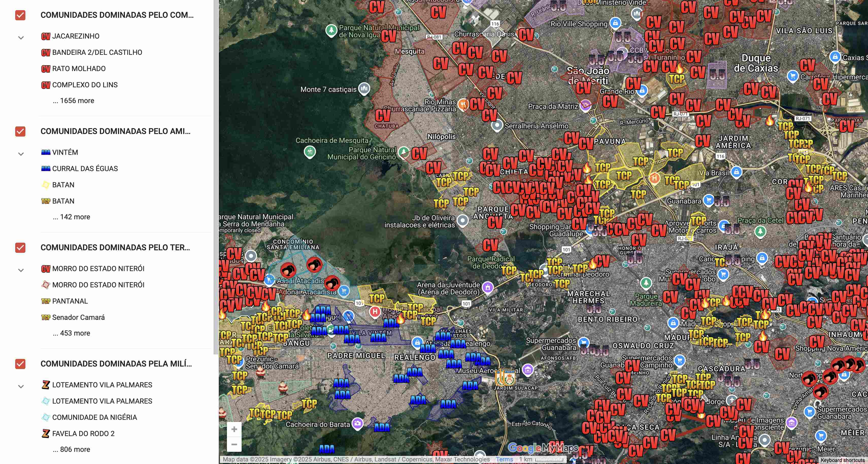The image size is (868, 464).
Task: Click the Parque Natural Municipal de Nova Iguaçu pin
Action: [331, 31]
